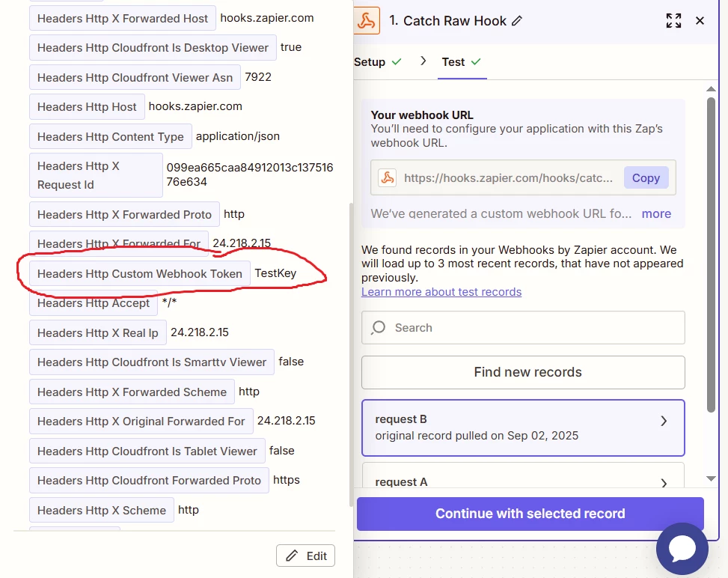The width and height of the screenshot is (728, 578).
Task: Click the webhook icon inside URL field
Action: pos(388,178)
